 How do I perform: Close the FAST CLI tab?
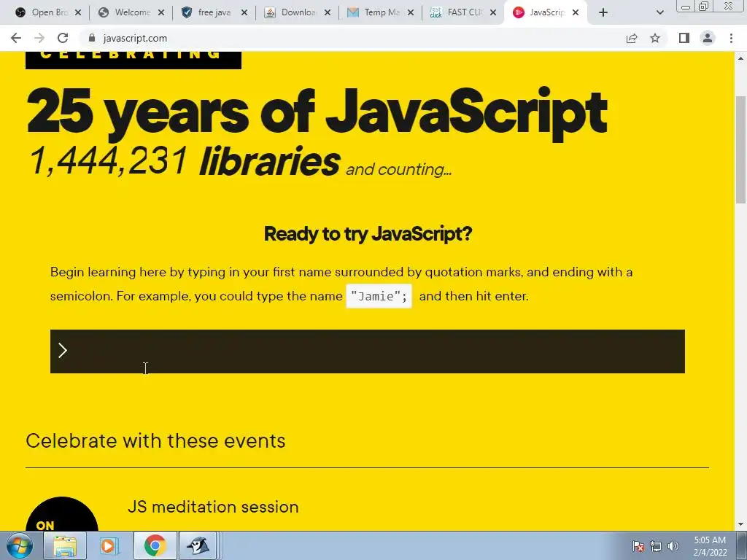coord(494,13)
